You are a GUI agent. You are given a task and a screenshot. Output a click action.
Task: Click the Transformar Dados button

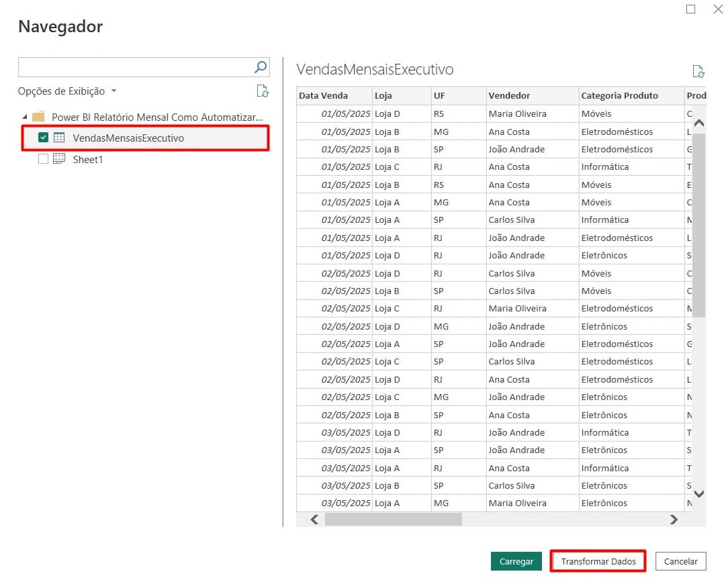598,561
